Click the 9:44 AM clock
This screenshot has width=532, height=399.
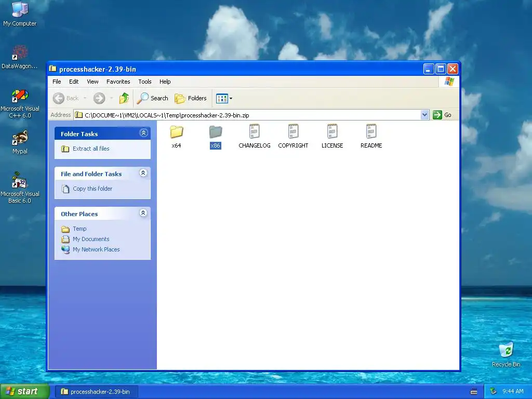tap(513, 392)
